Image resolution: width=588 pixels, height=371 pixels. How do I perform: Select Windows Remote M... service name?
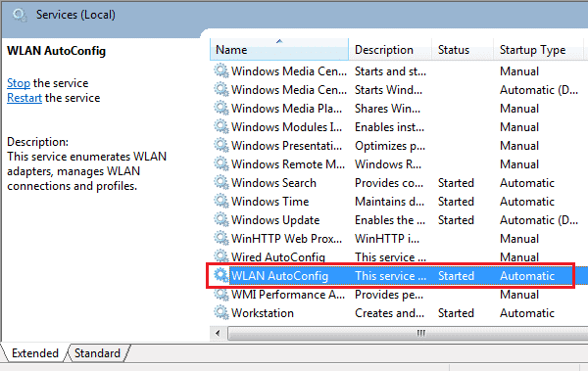point(288,163)
